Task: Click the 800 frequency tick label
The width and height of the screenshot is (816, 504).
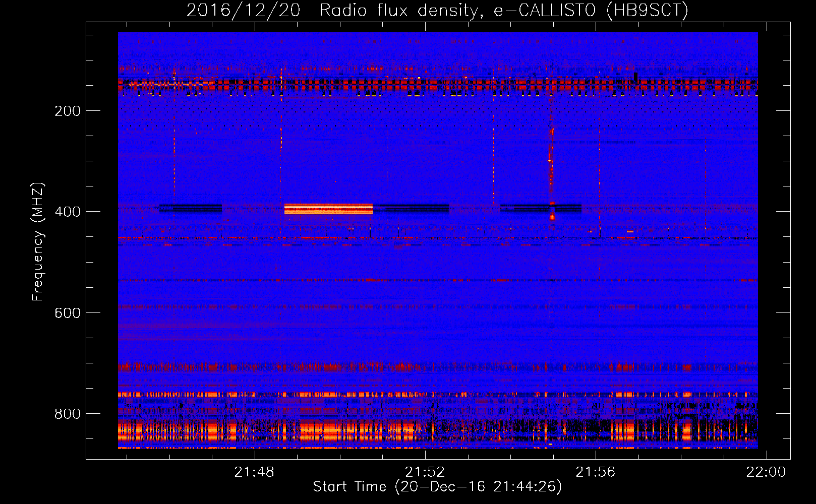Action: click(x=68, y=414)
